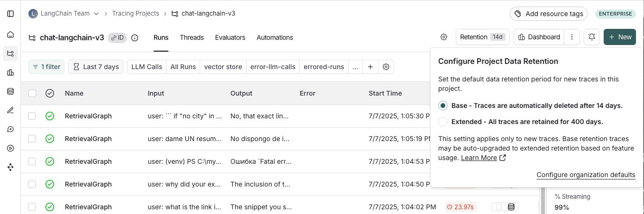
Task: Add a new saved filter view with plus
Action: tap(370, 67)
